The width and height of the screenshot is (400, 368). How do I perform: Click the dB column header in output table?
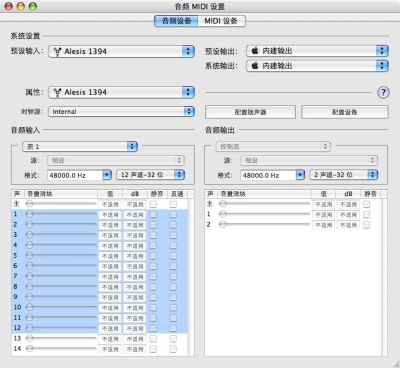(x=348, y=194)
